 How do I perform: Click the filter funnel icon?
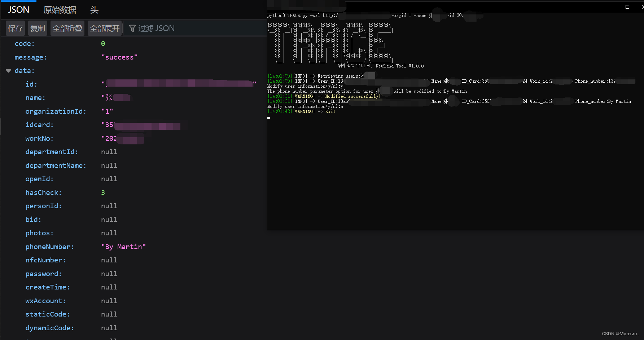pyautogui.click(x=132, y=28)
